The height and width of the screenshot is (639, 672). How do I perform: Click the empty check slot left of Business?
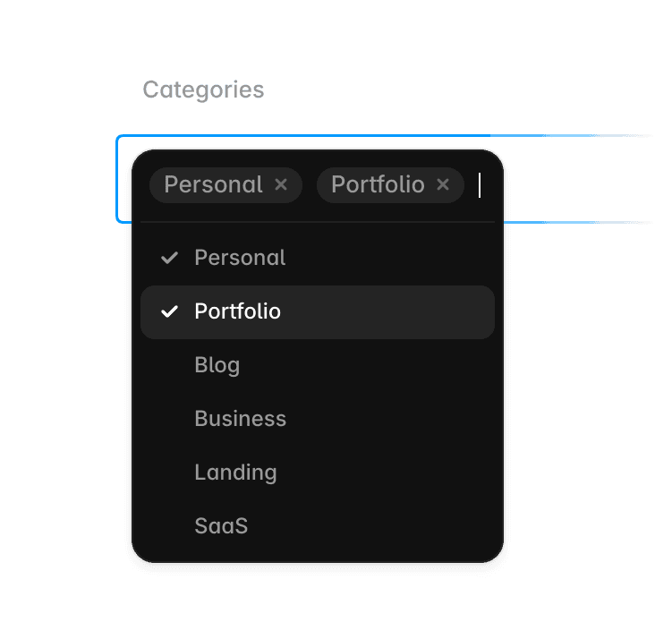pos(169,419)
